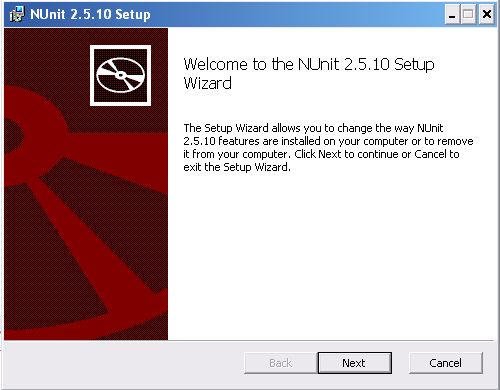Click the CD disc logo in banner
Image resolution: width=500 pixels, height=390 pixels.
[x=120, y=75]
